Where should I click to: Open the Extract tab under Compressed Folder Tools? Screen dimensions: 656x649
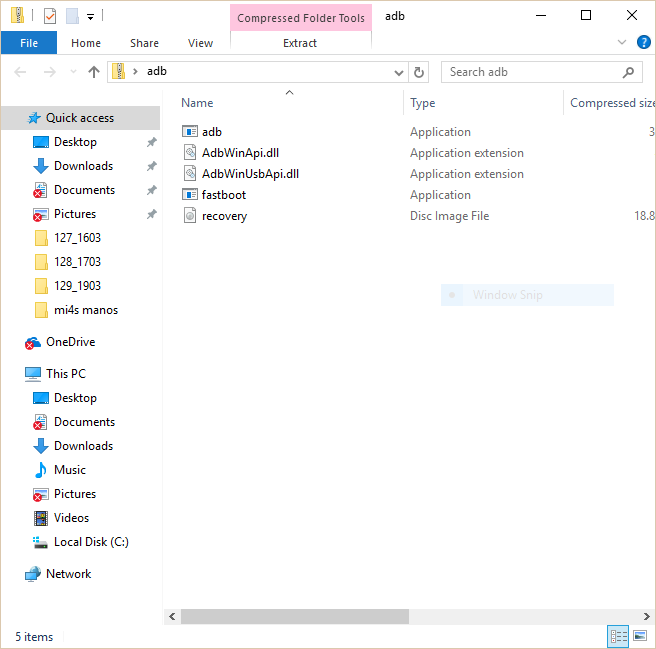click(x=300, y=43)
